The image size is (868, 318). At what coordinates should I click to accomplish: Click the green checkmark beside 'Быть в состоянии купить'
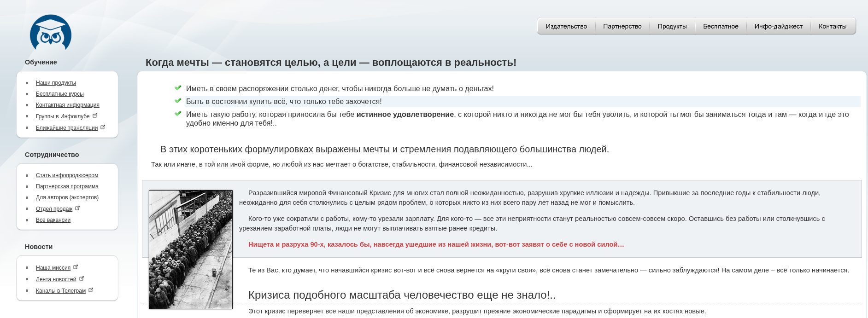[x=178, y=101]
